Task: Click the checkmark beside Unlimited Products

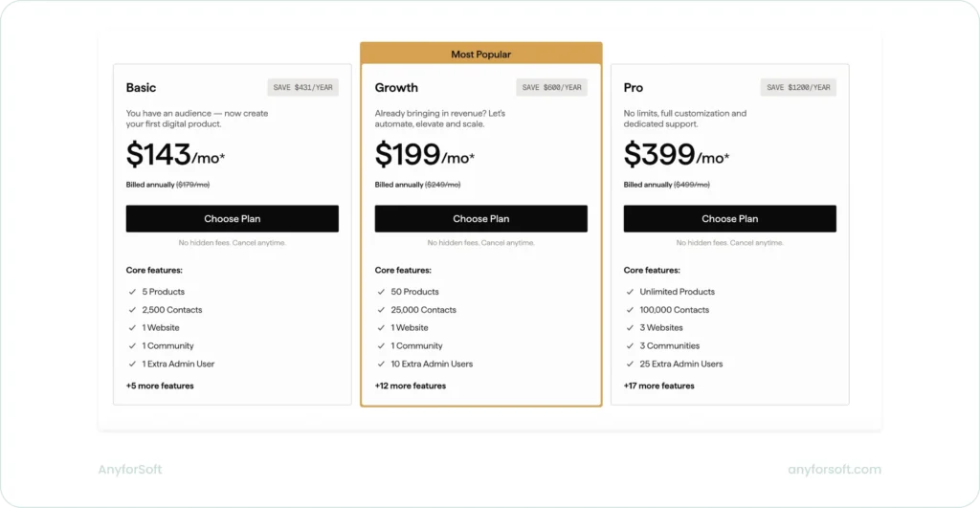Action: pyautogui.click(x=629, y=292)
